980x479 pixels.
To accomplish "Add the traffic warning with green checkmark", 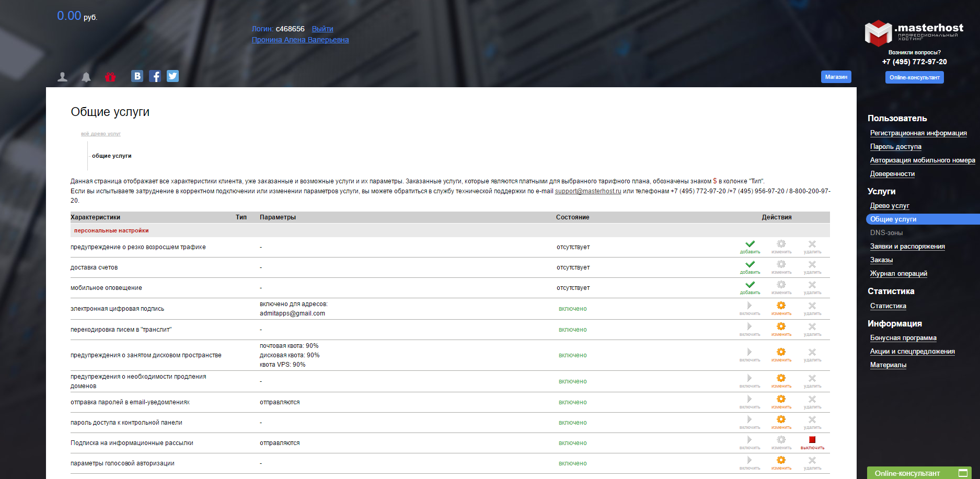I will click(x=750, y=245).
